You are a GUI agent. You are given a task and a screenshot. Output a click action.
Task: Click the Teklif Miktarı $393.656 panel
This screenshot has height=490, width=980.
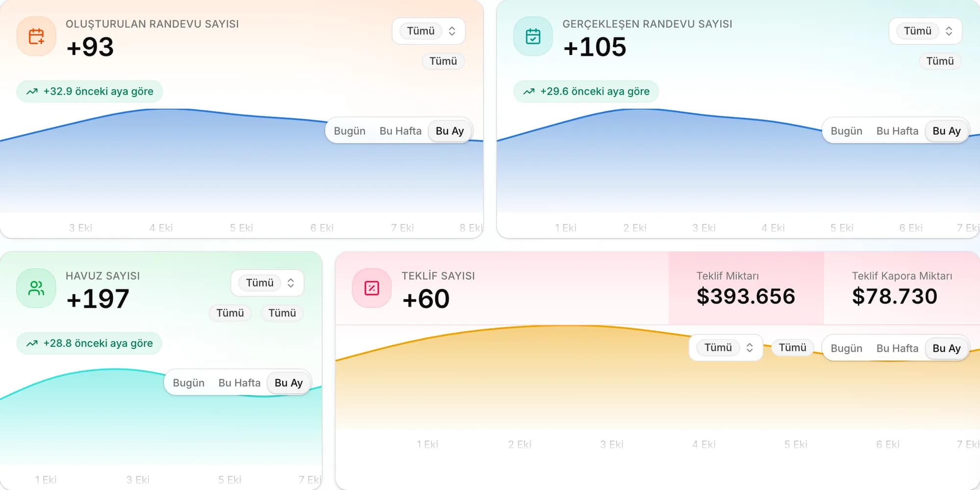pyautogui.click(x=746, y=288)
